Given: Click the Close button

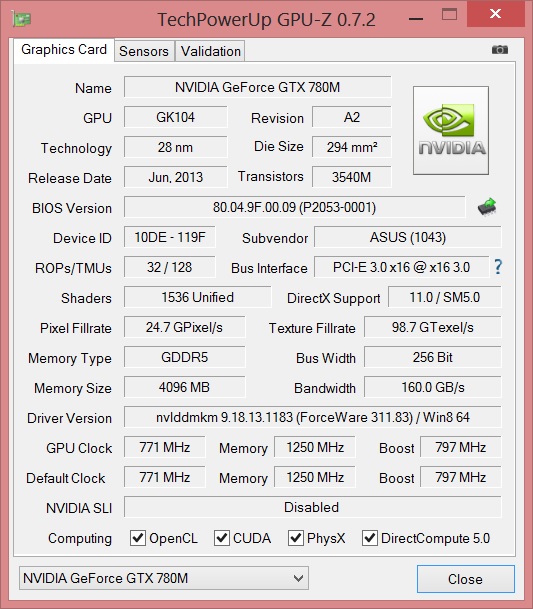Looking at the screenshot, I should pos(466,579).
